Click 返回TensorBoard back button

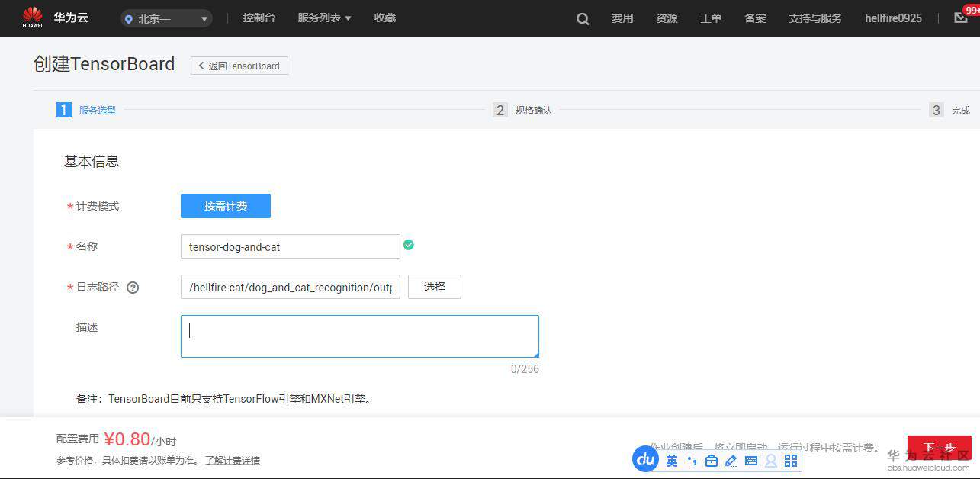(x=239, y=66)
